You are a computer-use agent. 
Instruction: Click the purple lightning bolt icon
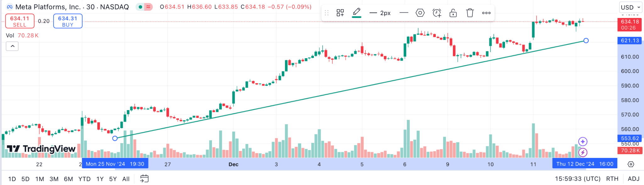583,153
